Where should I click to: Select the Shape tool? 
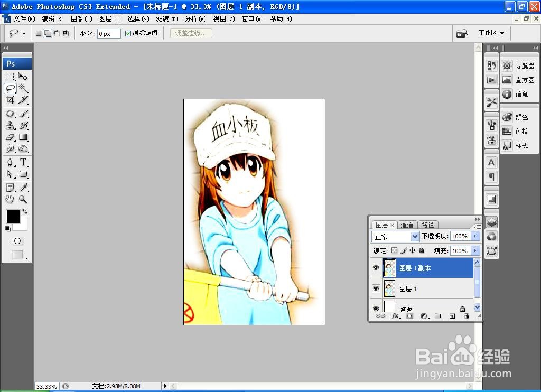23,174
